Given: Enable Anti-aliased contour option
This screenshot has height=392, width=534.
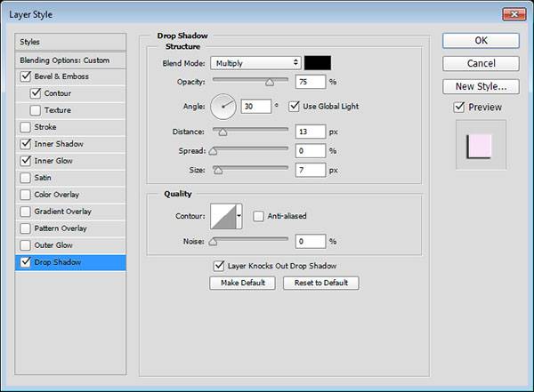Looking at the screenshot, I should tap(258, 215).
